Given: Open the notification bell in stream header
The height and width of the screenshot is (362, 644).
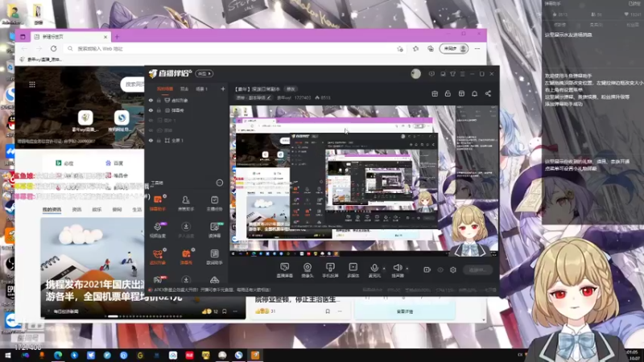Looking at the screenshot, I should click(474, 93).
